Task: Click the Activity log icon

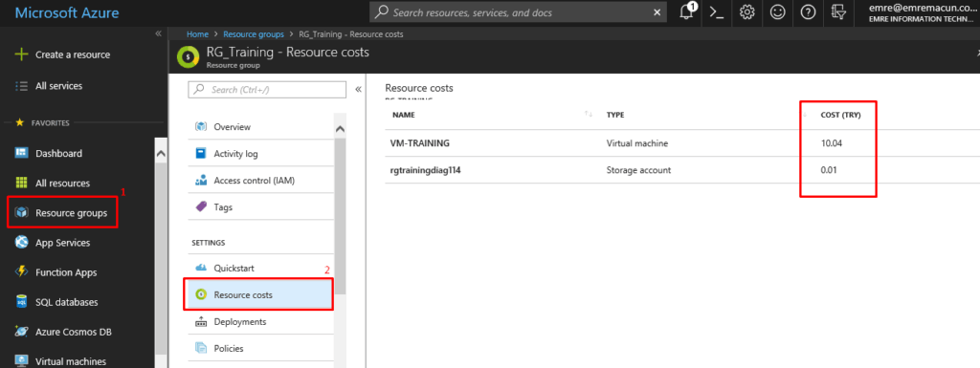Action: tap(201, 154)
